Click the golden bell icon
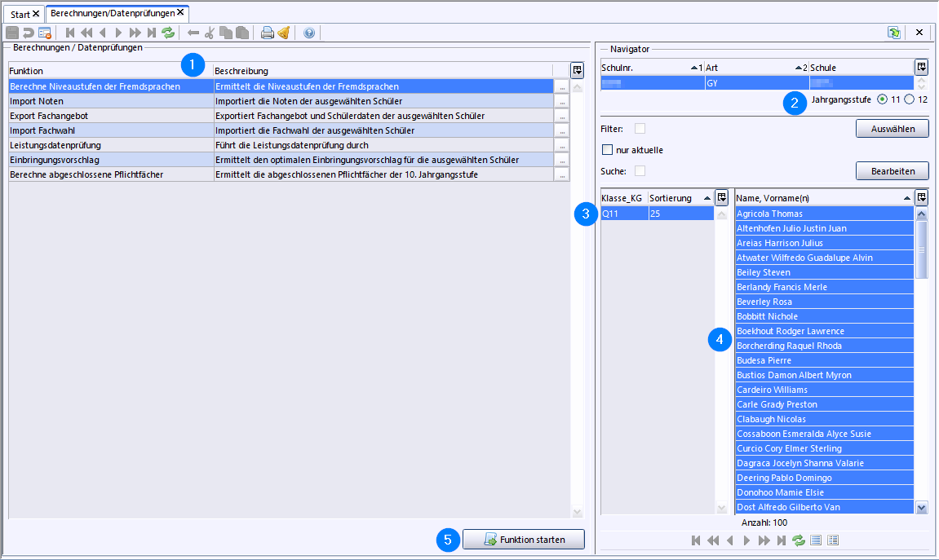The image size is (939, 560). (284, 33)
